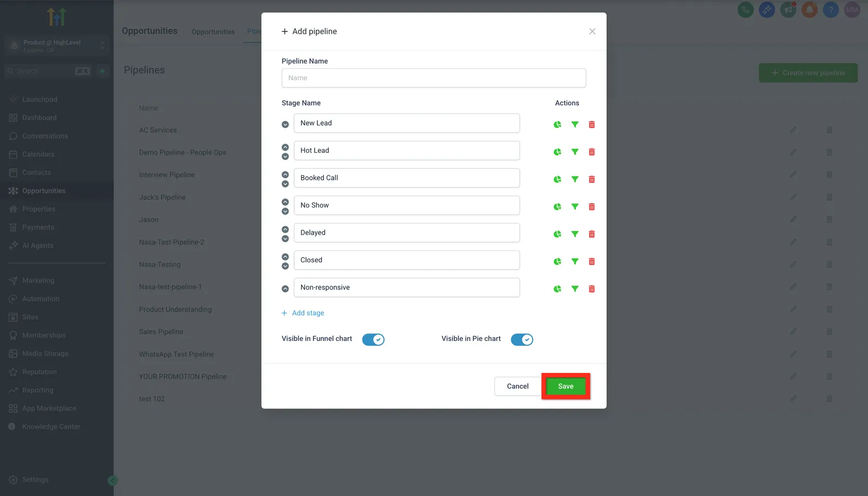Move New Lead stage down with arrow
The height and width of the screenshot is (496, 868).
click(285, 125)
